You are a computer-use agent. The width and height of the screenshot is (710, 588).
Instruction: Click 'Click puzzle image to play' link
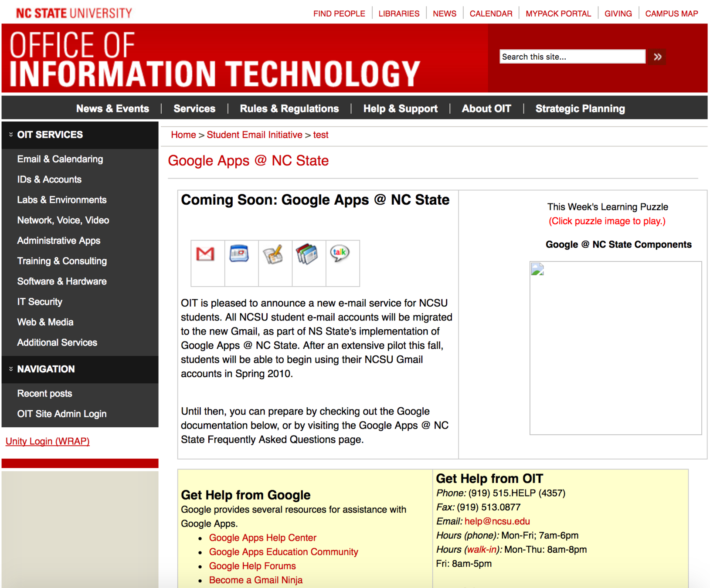(607, 221)
